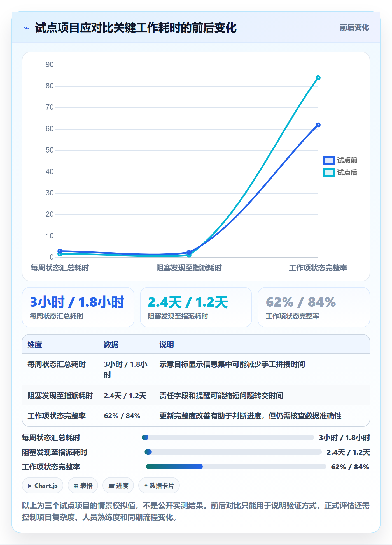
Task: Click the 每周状态汇总耗时 table row label
Action: coord(57,364)
